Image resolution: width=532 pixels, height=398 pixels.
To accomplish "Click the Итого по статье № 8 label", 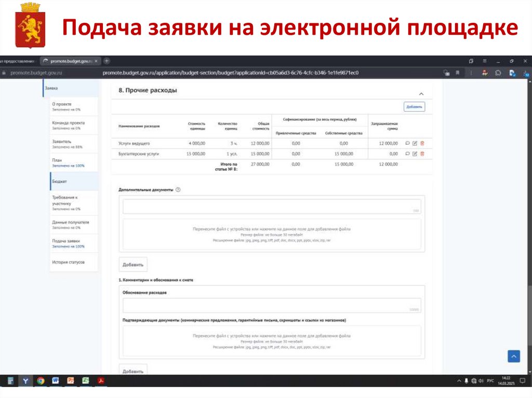I will click(x=227, y=167).
